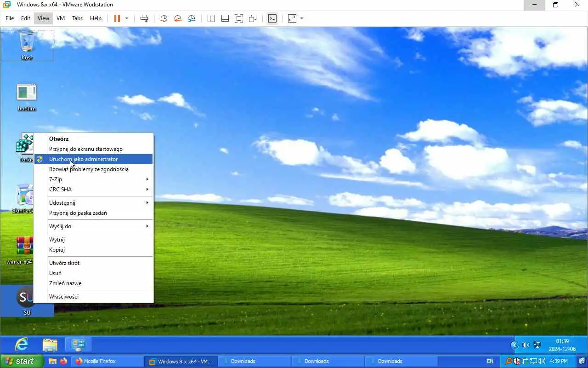Open the power options dropdown next to Pause
588x368 pixels.
[127, 18]
